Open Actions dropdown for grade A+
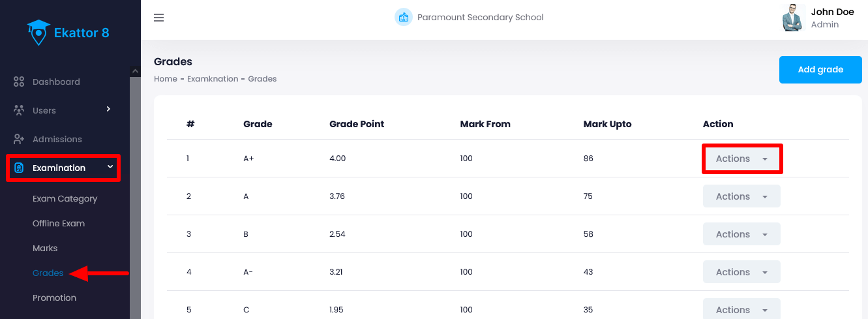868x319 pixels. [x=741, y=159]
